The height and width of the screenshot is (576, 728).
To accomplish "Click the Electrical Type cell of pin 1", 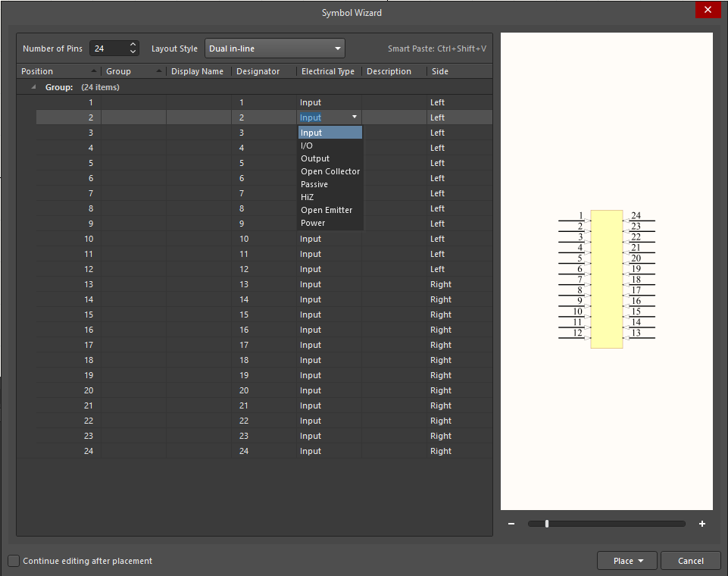I will (x=330, y=102).
